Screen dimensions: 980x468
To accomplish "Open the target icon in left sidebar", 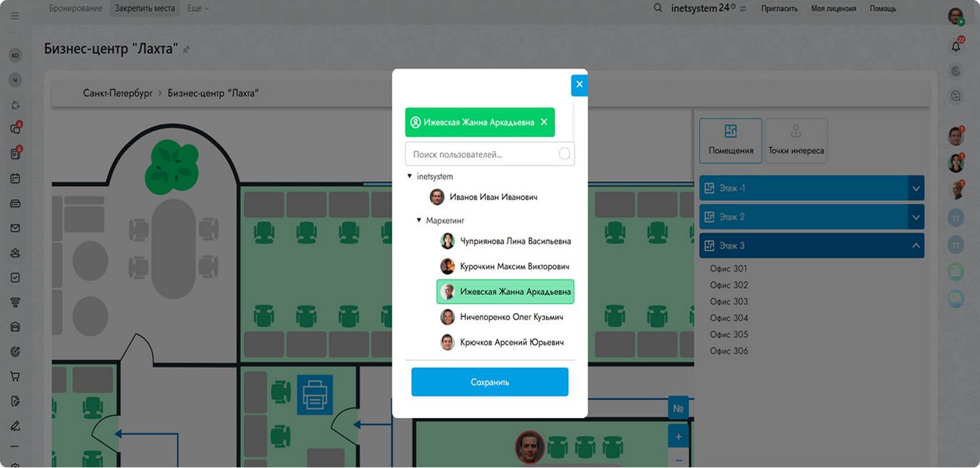I will 15,351.
